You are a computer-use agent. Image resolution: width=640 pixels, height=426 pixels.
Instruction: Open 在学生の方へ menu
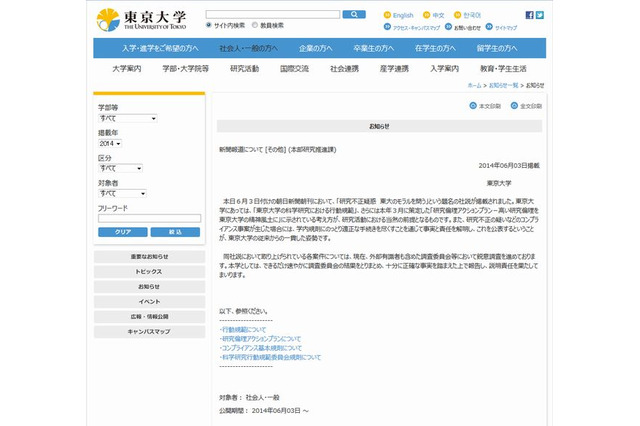[435, 48]
